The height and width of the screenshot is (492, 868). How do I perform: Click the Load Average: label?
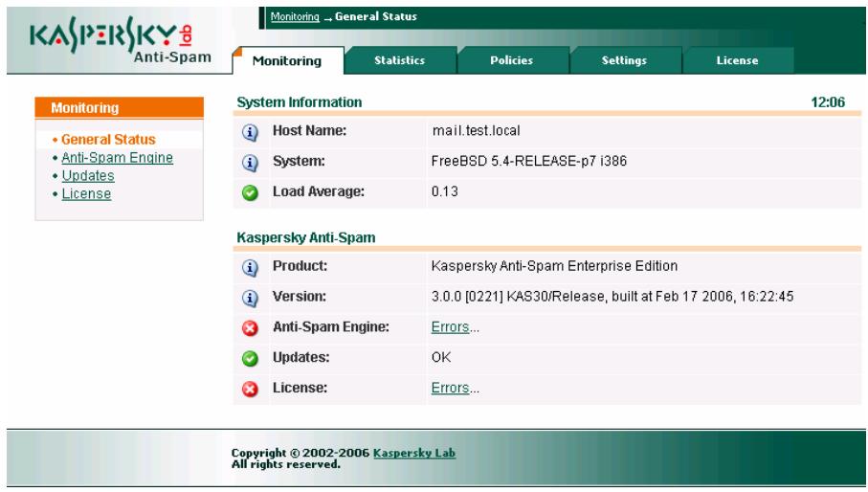(x=319, y=191)
